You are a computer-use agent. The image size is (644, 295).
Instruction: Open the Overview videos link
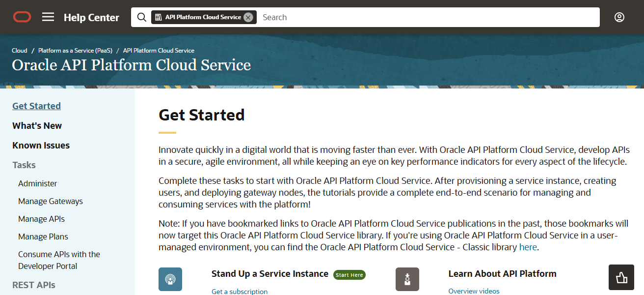click(x=473, y=291)
